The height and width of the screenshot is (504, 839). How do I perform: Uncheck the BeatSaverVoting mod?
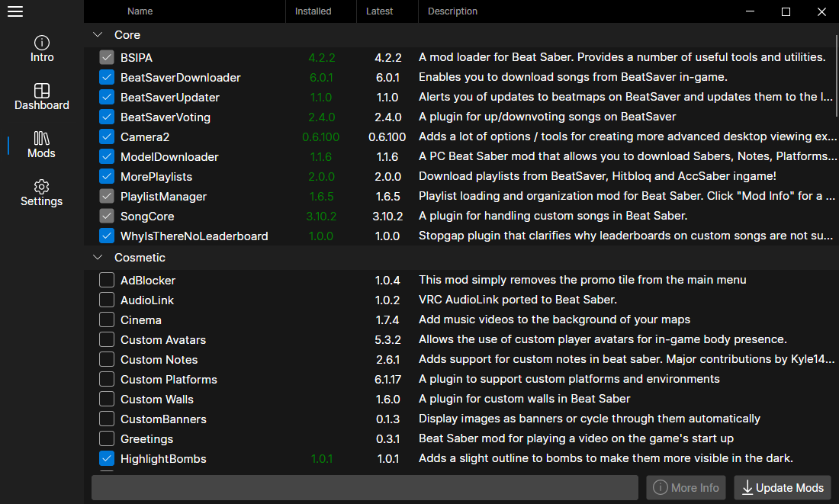tap(107, 117)
